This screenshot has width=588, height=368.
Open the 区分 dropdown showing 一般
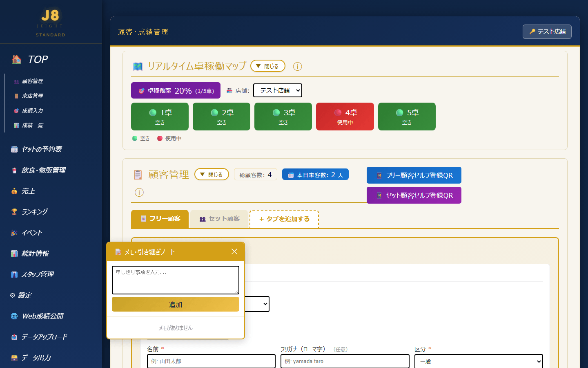[x=479, y=361]
